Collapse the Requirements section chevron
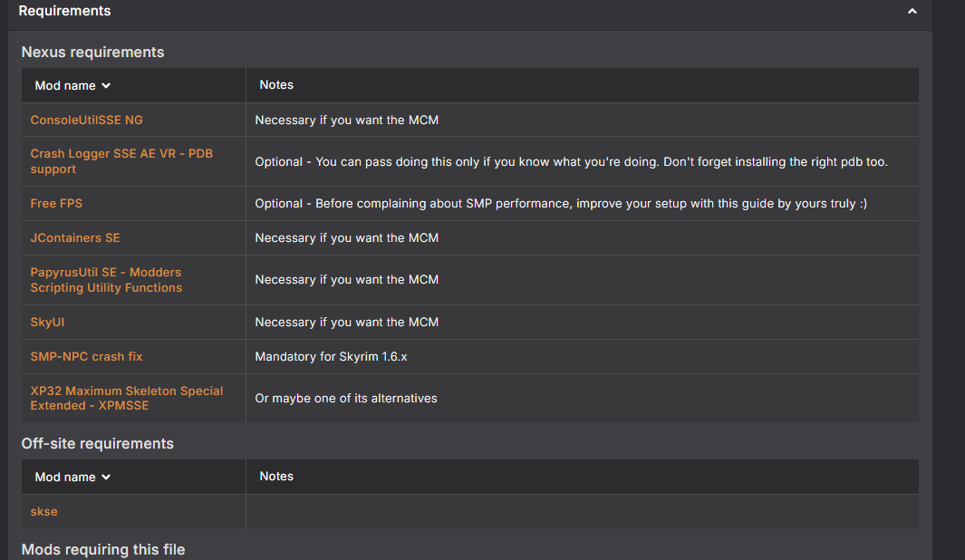Viewport: 965px width, 560px height. [912, 11]
